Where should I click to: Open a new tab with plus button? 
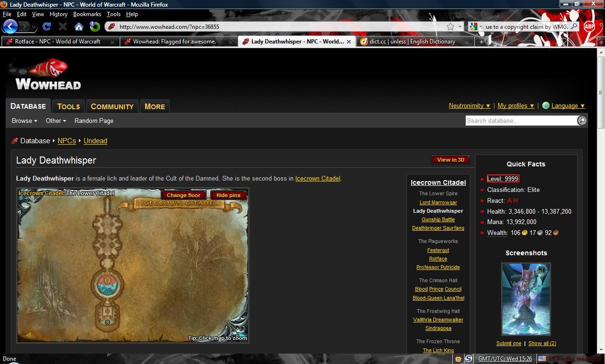[481, 42]
